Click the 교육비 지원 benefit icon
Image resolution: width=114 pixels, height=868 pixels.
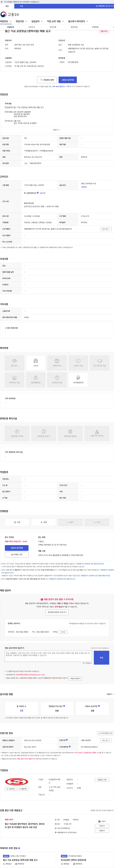78,363
